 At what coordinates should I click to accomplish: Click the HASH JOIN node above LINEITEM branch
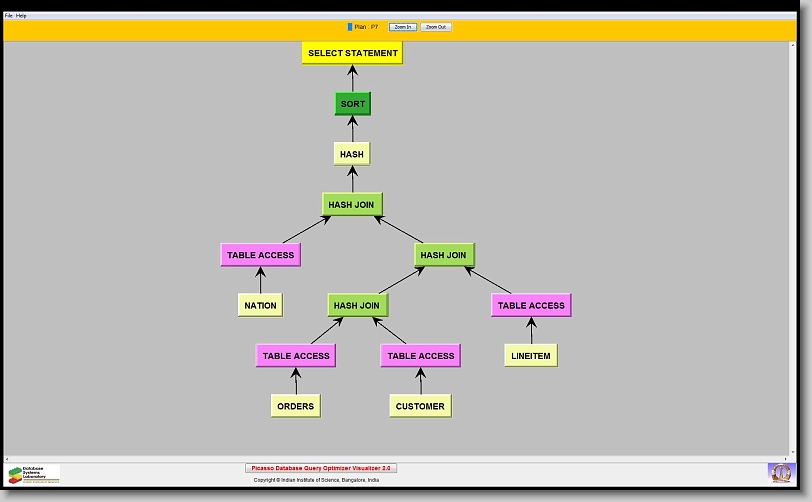[444, 255]
